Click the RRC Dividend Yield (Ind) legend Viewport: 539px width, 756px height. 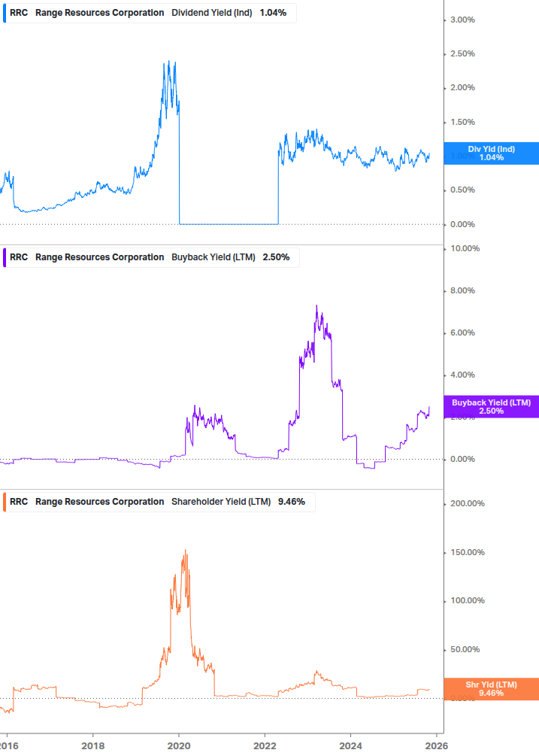tap(150, 13)
